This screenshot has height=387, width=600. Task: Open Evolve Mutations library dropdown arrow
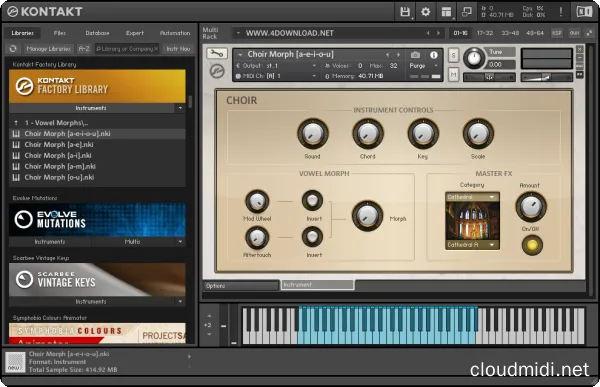(180, 242)
